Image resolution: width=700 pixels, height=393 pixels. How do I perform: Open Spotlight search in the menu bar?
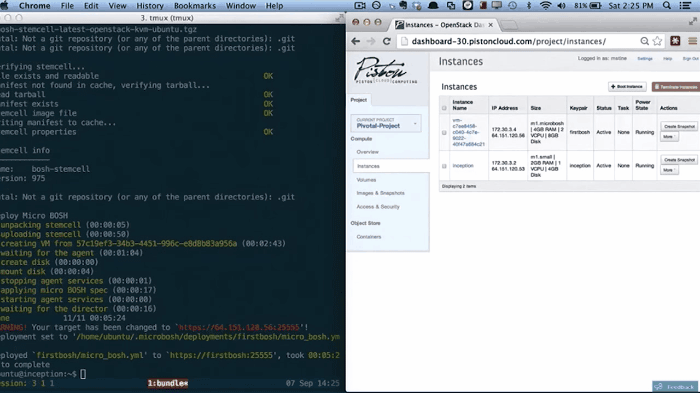click(x=667, y=6)
